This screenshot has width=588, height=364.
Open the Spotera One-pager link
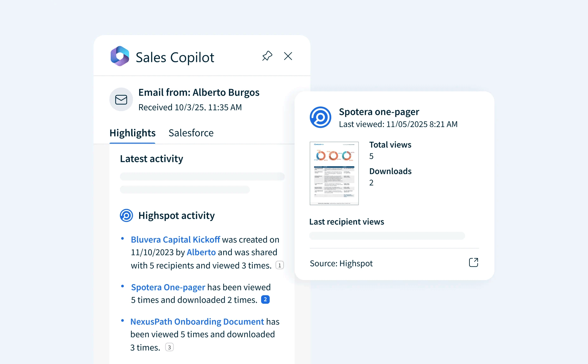(168, 287)
